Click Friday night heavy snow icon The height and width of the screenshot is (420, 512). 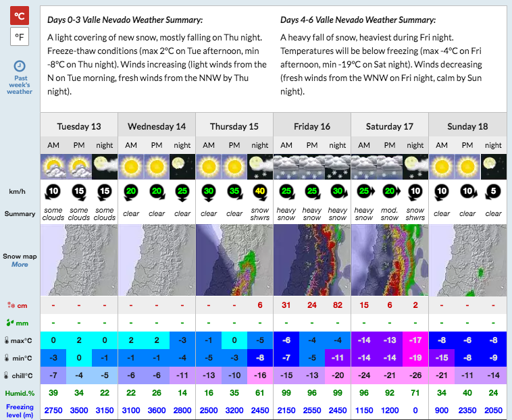click(338, 167)
